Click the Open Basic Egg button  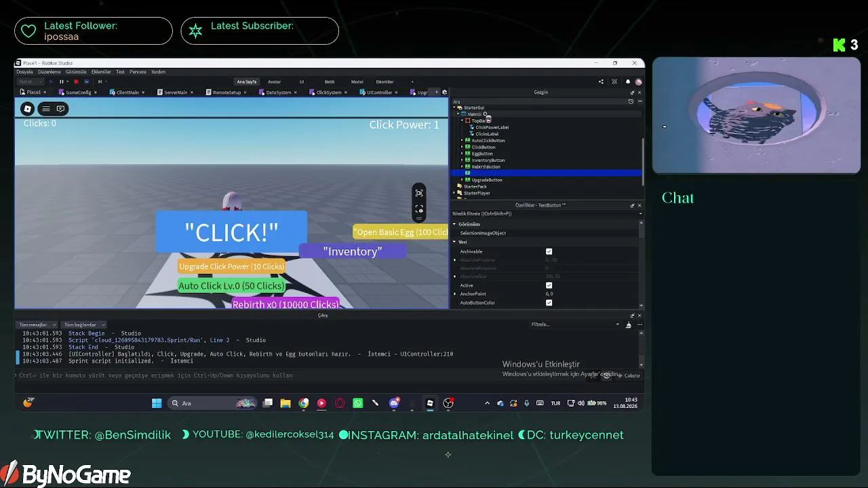pos(401,232)
